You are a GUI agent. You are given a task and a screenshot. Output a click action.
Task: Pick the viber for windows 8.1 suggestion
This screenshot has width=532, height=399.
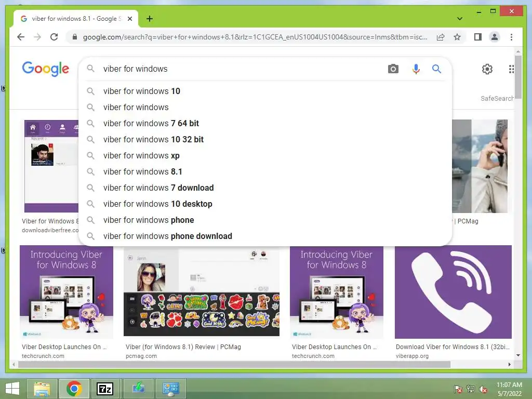(x=265, y=171)
